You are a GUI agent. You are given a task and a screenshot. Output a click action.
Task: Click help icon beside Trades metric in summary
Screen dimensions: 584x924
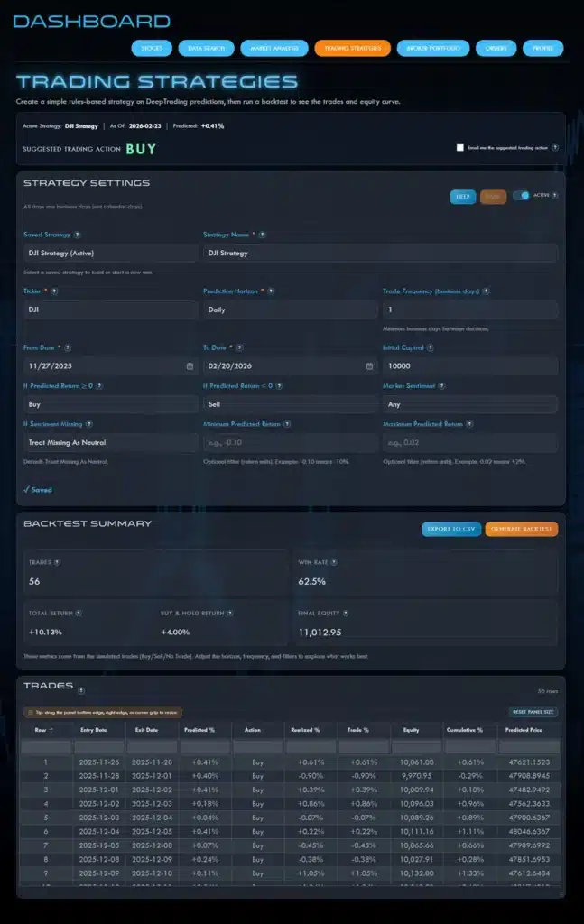coord(57,563)
